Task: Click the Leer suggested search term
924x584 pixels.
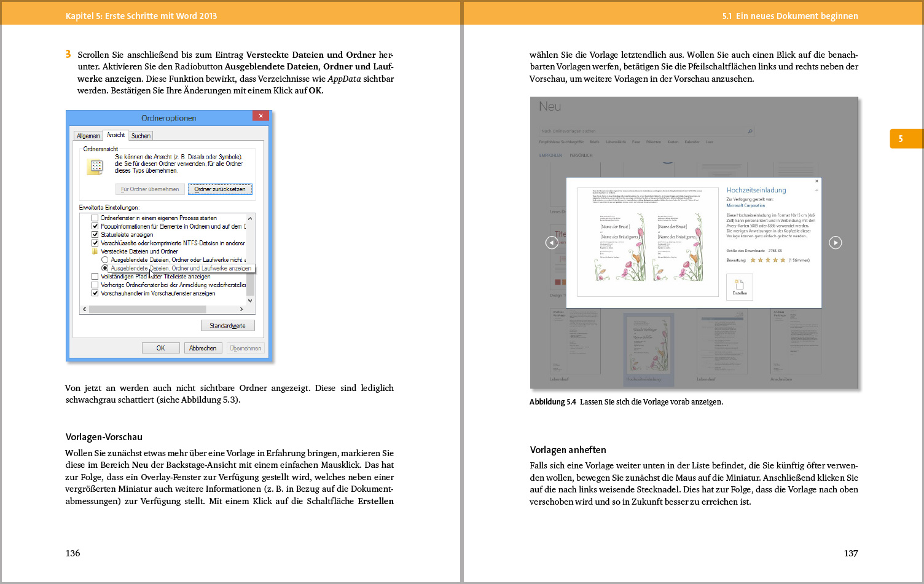Action: (x=709, y=142)
